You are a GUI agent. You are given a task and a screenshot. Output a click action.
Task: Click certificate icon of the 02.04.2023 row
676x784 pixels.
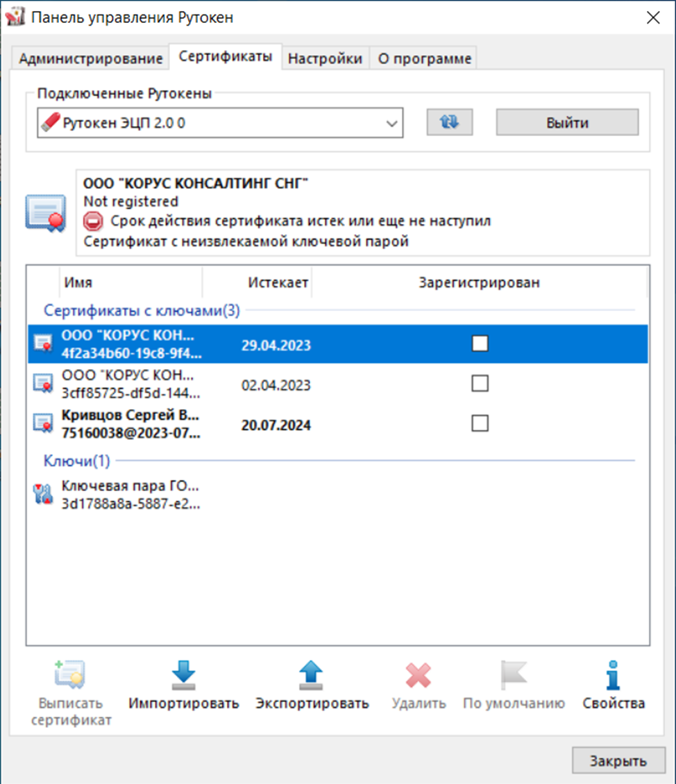click(43, 384)
